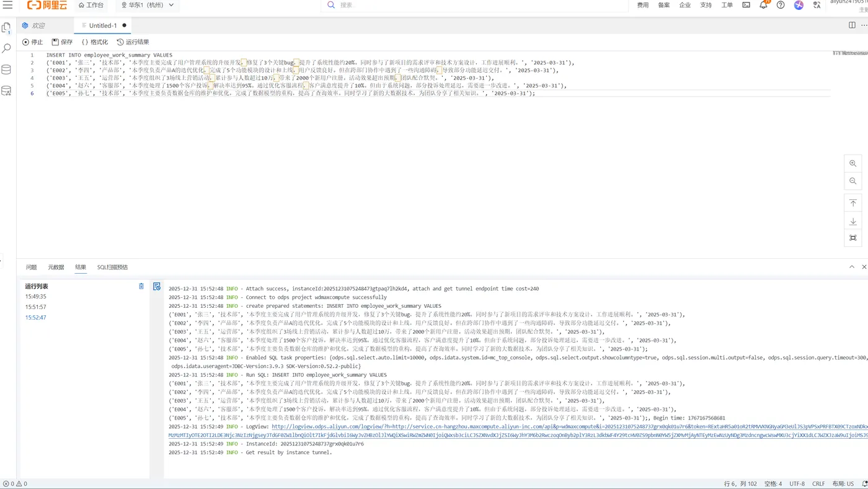This screenshot has width=868, height=489.
Task: Click the status bar notification bell
Action: pyautogui.click(x=864, y=484)
